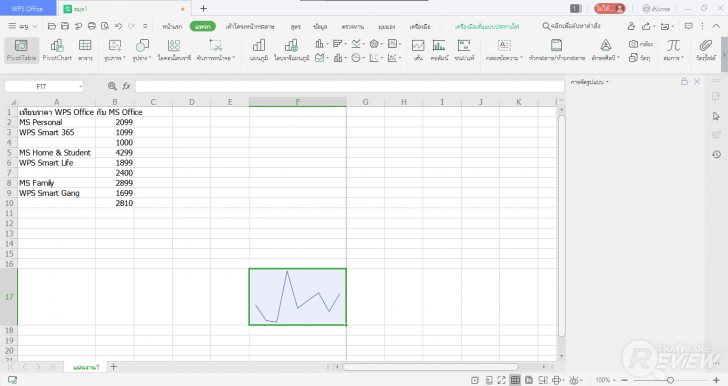Click the horizontal scrollbar thumb

pos(430,366)
